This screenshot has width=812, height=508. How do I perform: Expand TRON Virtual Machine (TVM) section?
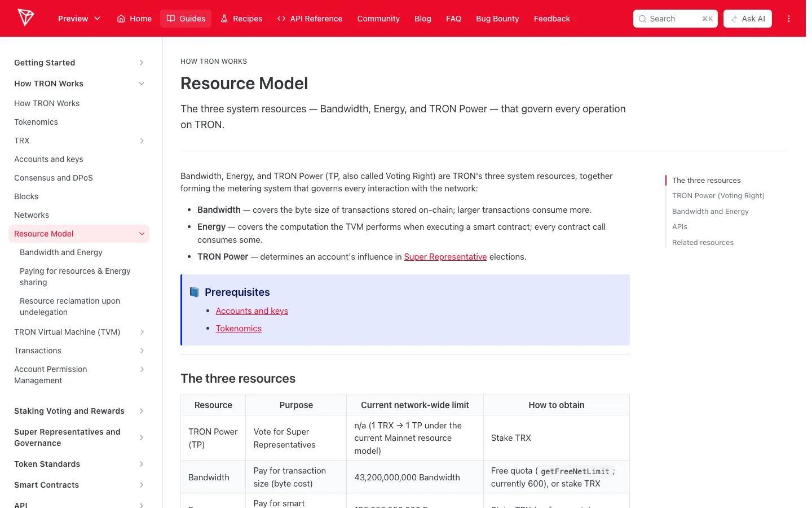(142, 332)
